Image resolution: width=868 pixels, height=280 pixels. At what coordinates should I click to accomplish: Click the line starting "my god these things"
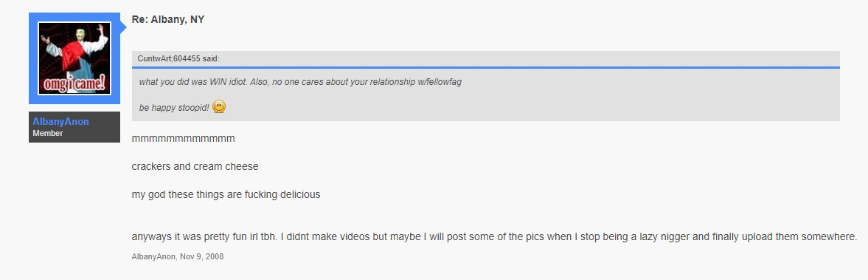tap(226, 195)
